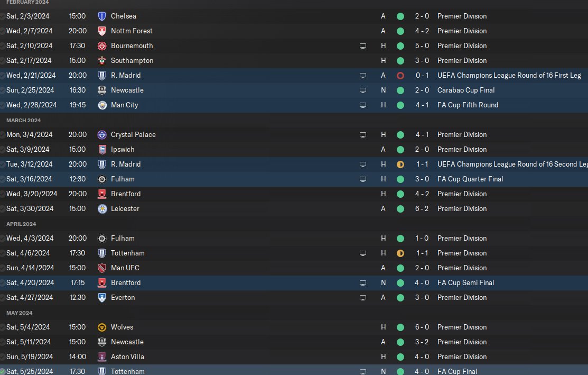Viewport: 588px width, 375px height.
Task: Click the Nottm Forest club badge
Action: pos(102,31)
